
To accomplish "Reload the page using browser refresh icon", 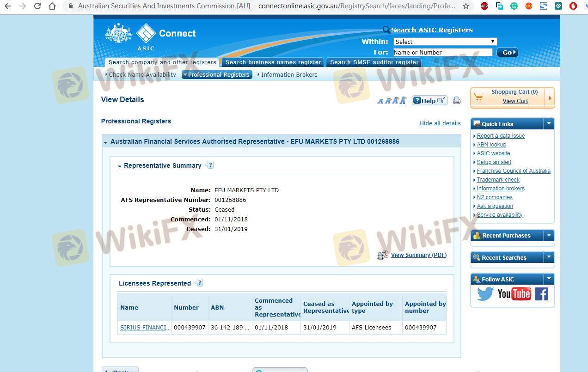I will click(x=37, y=6).
